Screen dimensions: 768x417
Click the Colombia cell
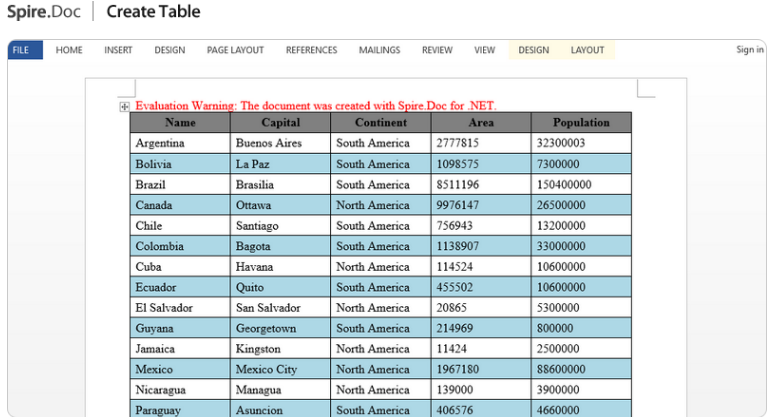180,246
